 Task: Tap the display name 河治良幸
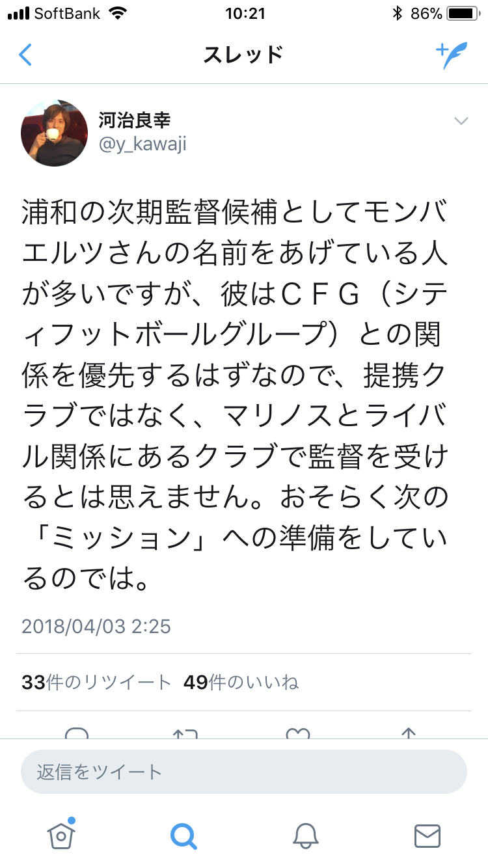(135, 120)
